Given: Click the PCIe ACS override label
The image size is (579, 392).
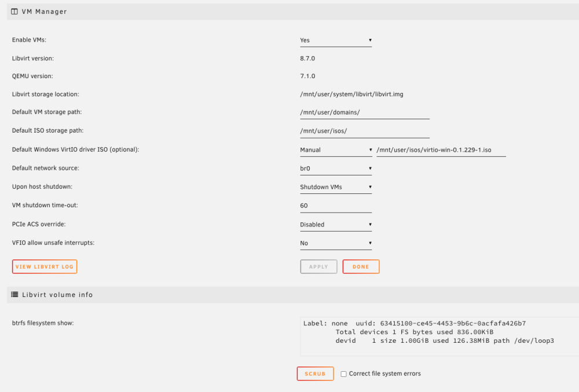Looking at the screenshot, I should click(39, 224).
